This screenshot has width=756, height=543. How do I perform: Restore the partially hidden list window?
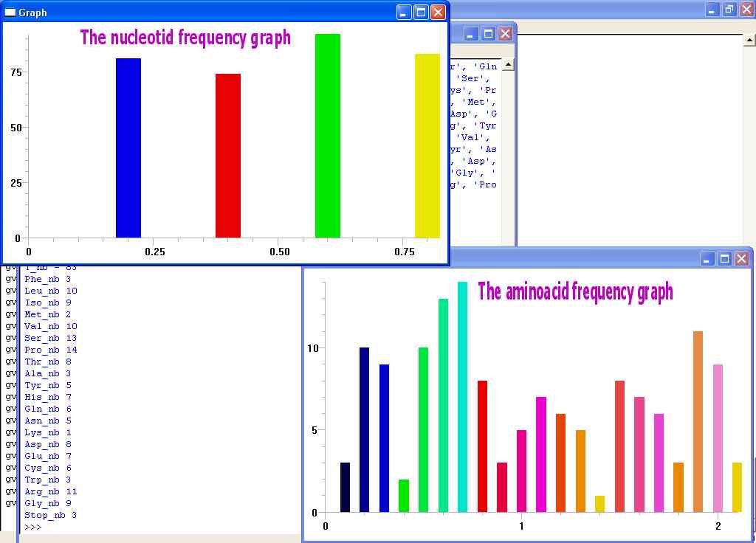pyautogui.click(x=488, y=33)
